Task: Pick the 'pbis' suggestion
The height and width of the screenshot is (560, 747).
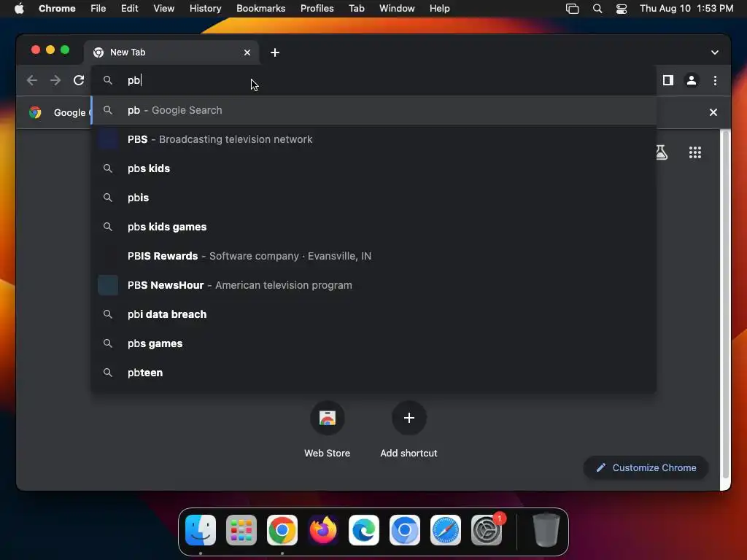Action: pos(373,198)
